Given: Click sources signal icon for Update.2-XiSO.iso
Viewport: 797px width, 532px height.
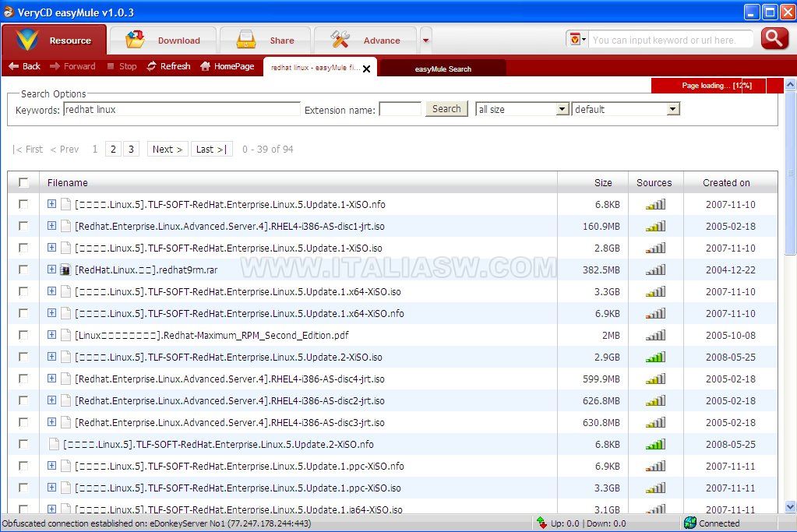Looking at the screenshot, I should 656,358.
